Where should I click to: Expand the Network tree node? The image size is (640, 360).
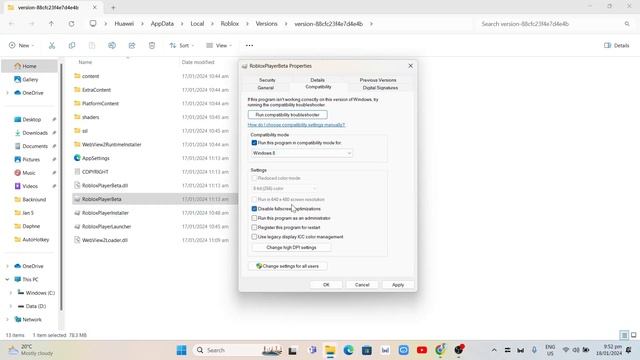[7, 320]
